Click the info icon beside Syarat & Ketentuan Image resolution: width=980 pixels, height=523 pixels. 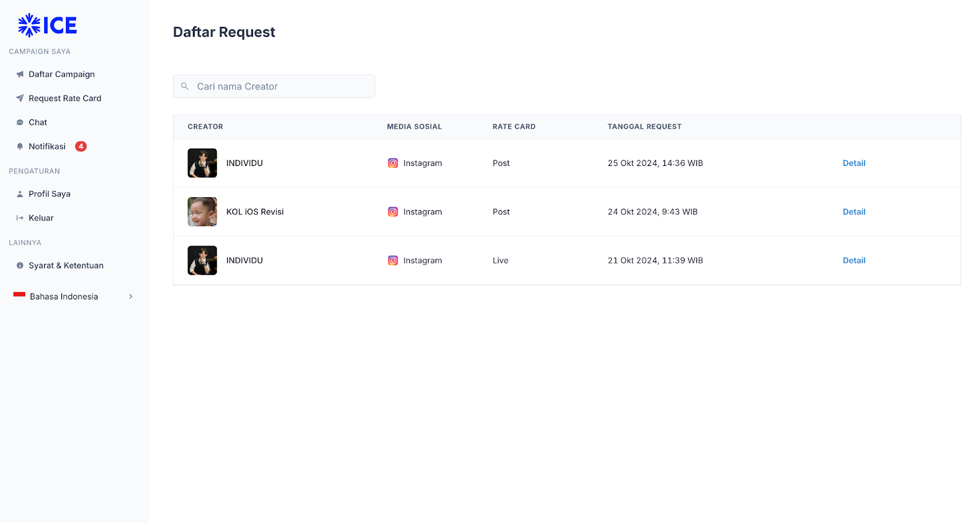[20, 266]
